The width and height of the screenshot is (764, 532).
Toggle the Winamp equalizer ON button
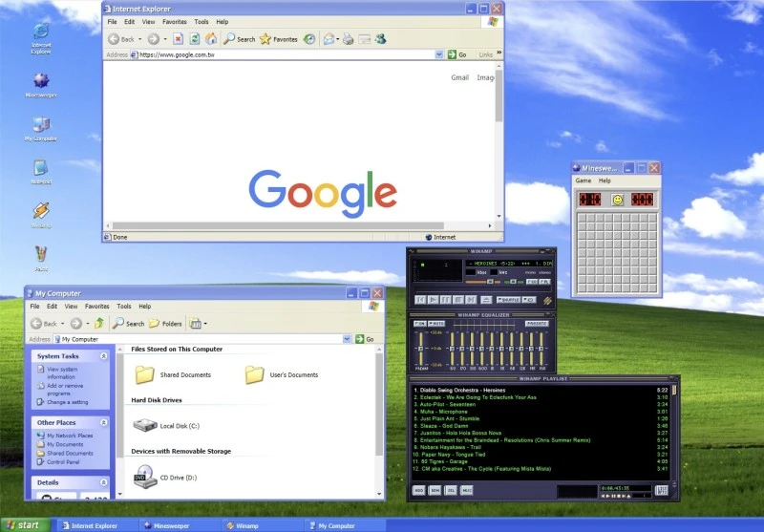coord(419,324)
